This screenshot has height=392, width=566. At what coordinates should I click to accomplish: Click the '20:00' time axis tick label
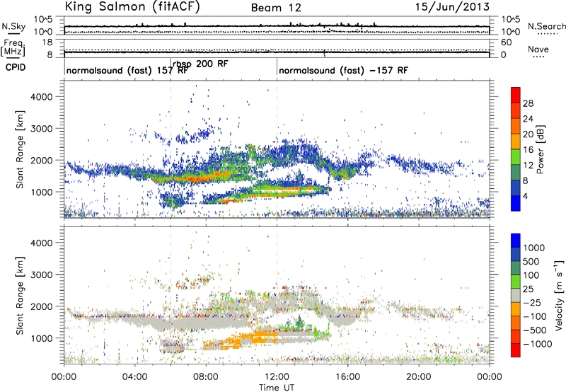pos(418,377)
